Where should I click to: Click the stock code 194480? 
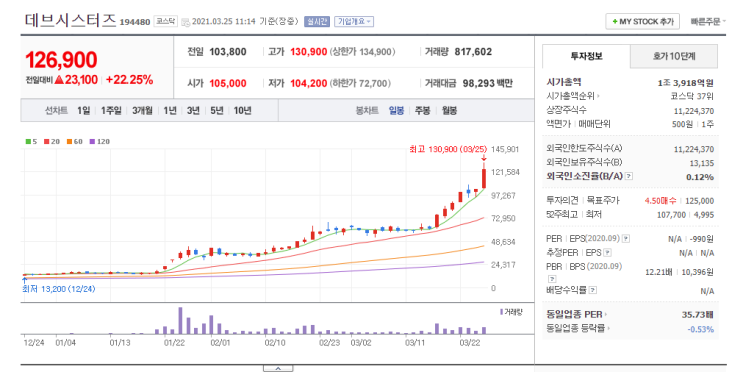coord(135,22)
